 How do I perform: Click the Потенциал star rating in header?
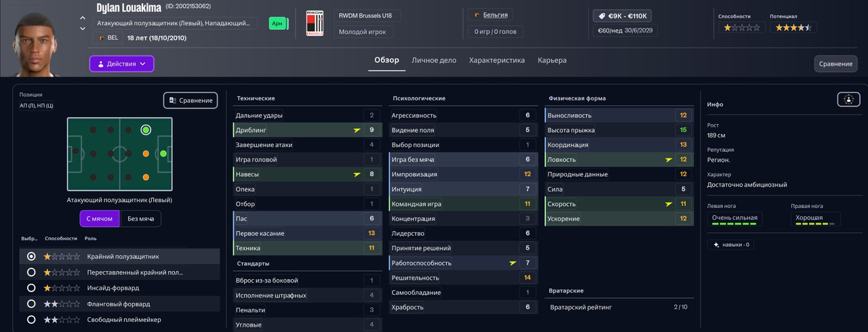[x=793, y=28]
